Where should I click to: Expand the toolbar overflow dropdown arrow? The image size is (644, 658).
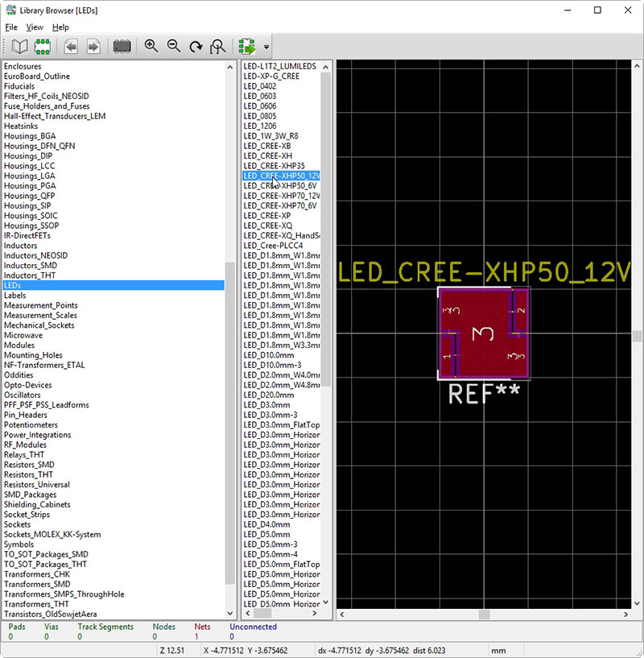tap(266, 48)
